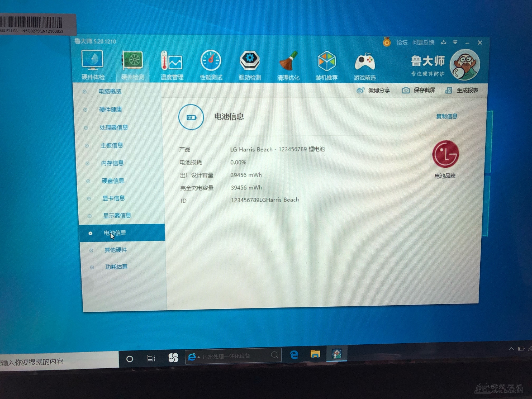
Task: Switch to 功耗估算 sidebar entry
Action: 116,267
